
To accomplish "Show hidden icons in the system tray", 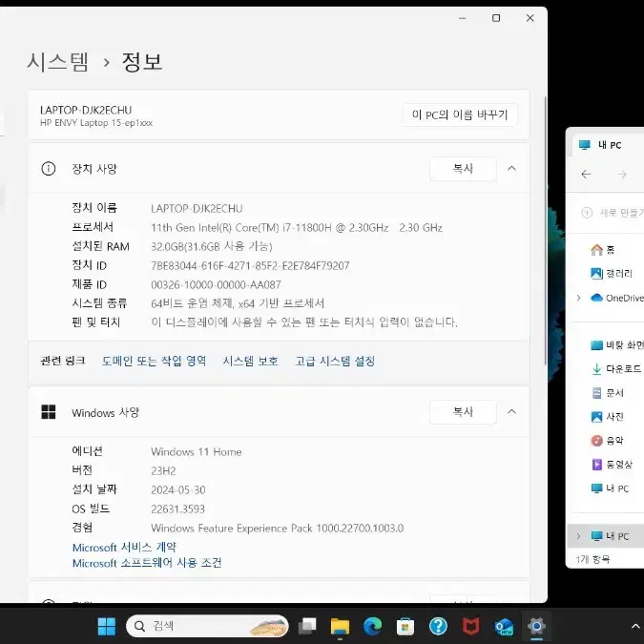I will coord(635,626).
